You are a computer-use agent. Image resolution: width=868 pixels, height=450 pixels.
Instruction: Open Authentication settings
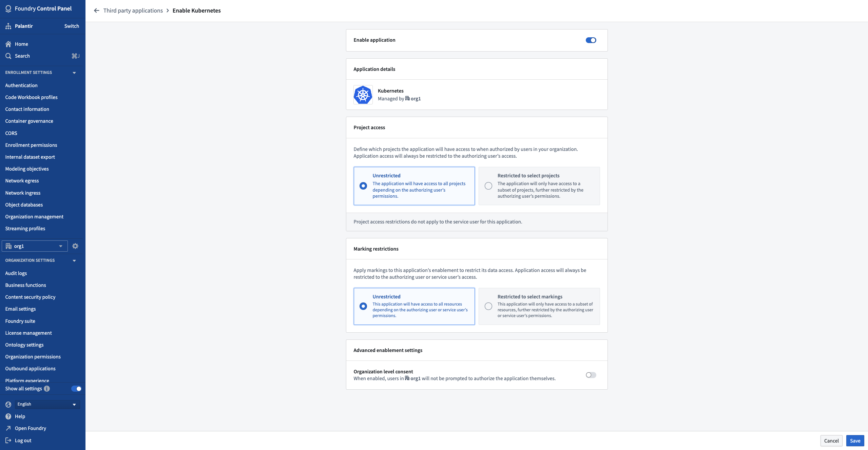point(21,85)
